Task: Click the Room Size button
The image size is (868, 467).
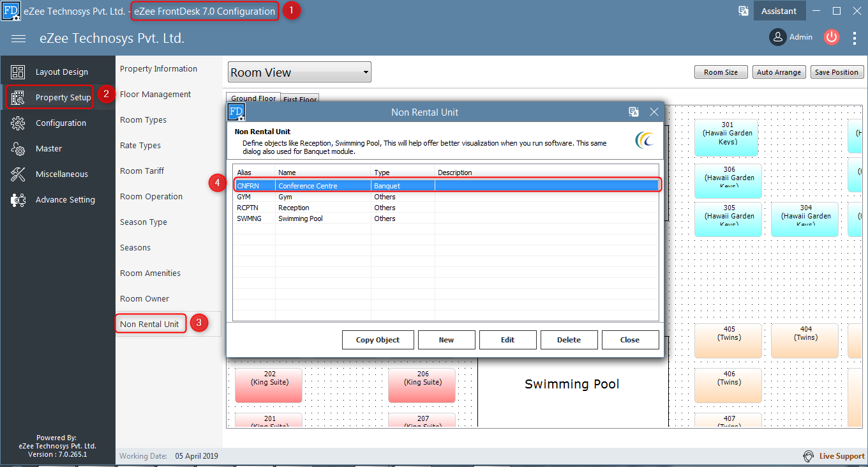Action: click(721, 72)
